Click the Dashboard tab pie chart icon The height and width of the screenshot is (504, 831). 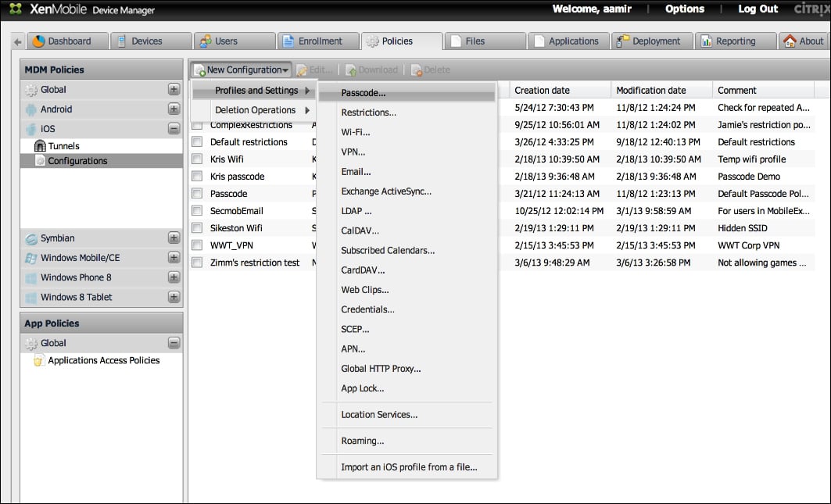coord(38,41)
